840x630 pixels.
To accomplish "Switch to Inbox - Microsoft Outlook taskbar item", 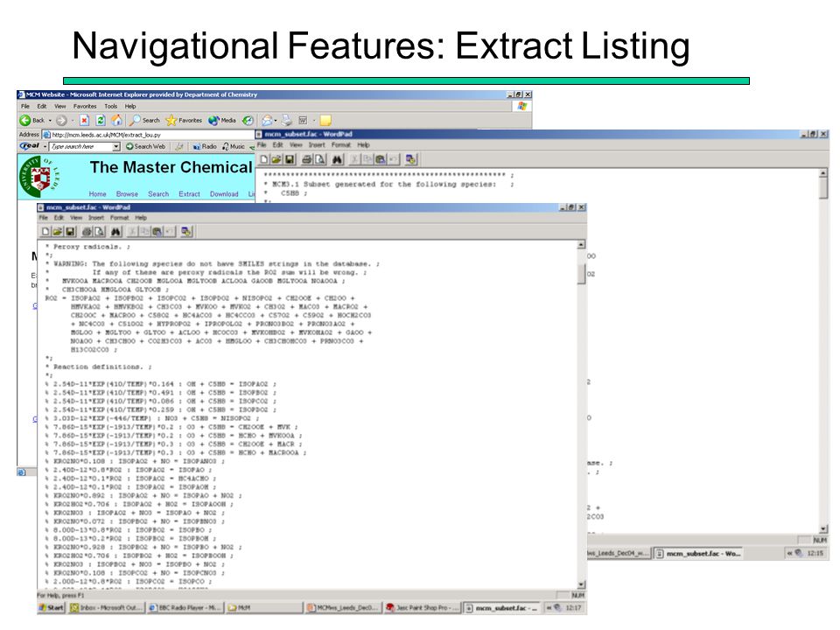I will 107,607.
